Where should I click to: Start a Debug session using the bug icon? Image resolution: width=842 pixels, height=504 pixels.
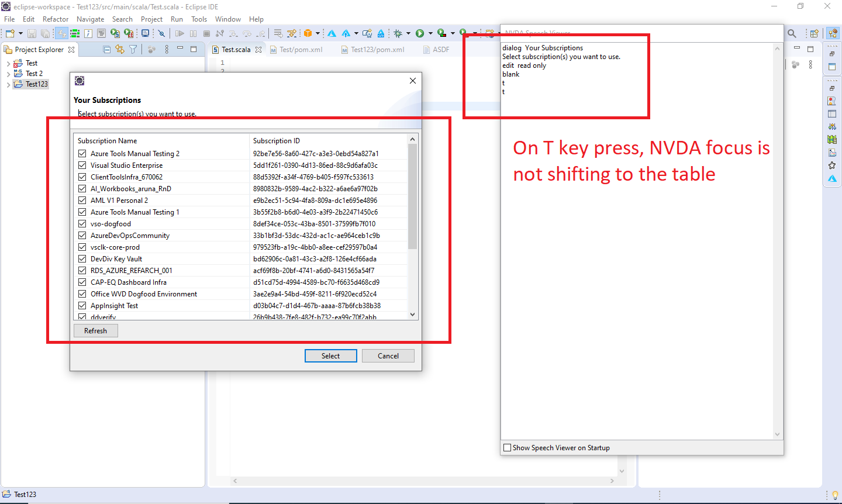click(x=398, y=33)
